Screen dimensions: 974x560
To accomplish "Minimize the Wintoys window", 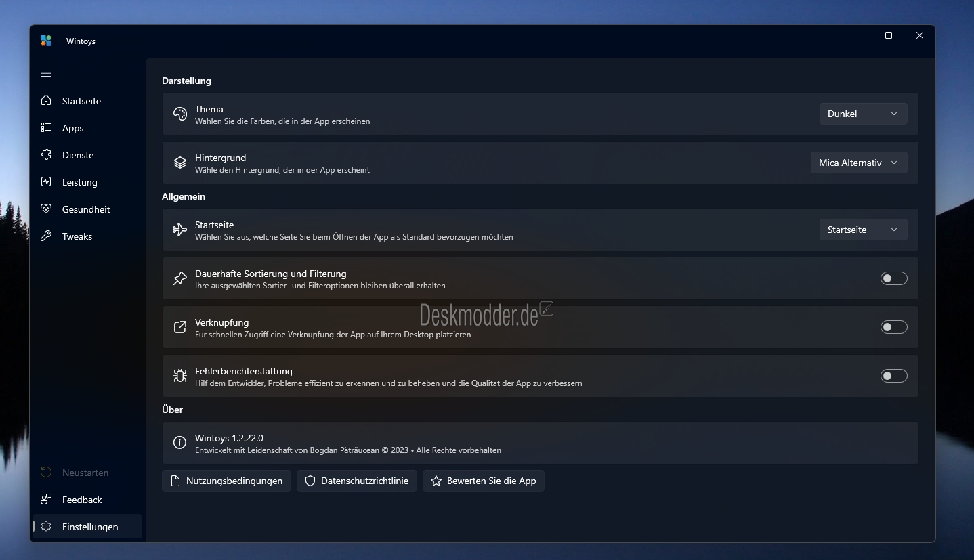I will (x=857, y=35).
